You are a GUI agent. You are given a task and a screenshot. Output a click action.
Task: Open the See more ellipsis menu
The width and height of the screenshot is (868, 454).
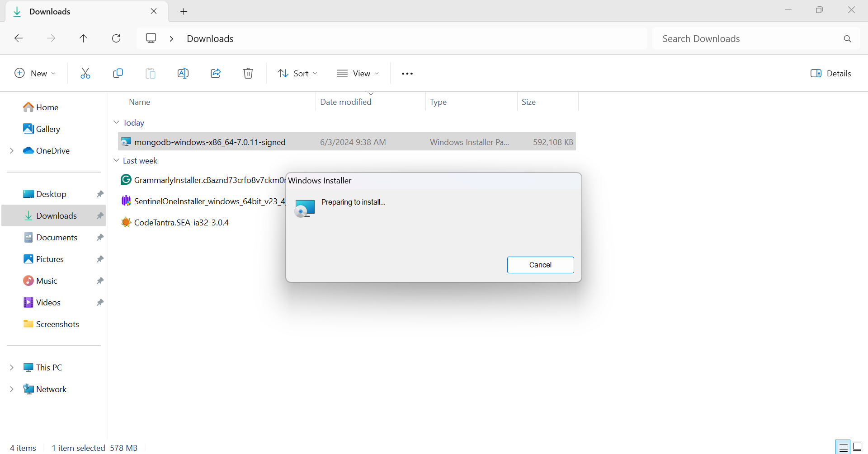[407, 73]
